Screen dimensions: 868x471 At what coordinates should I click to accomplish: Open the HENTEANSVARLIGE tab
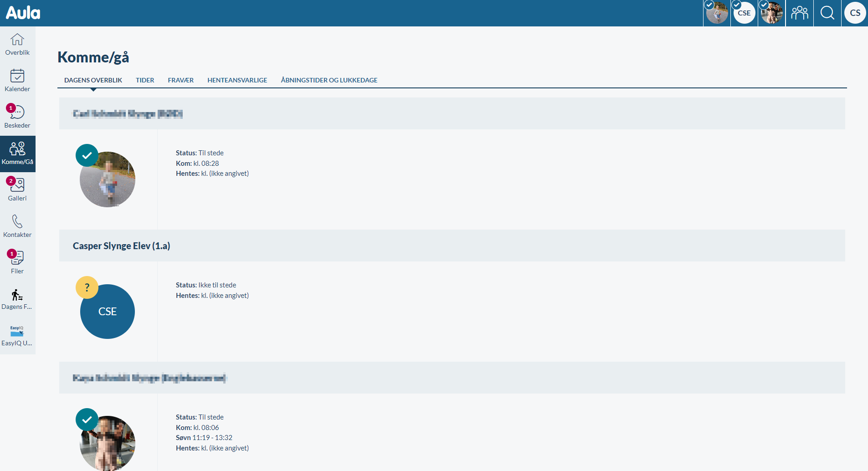click(x=237, y=80)
